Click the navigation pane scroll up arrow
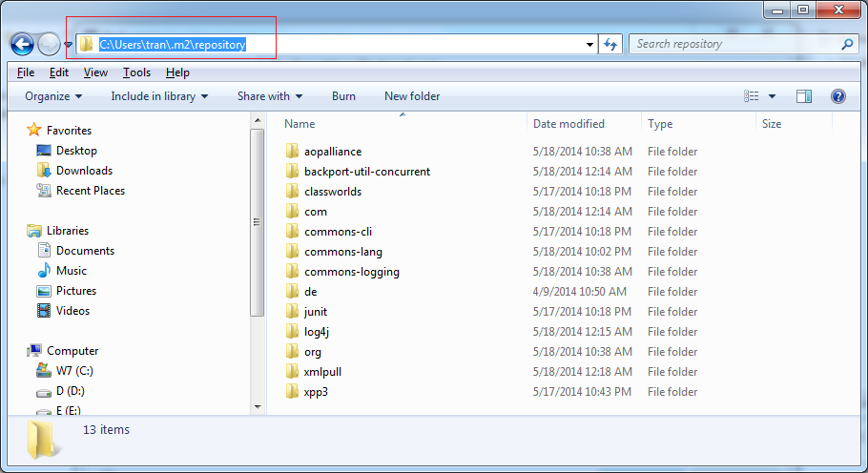 click(258, 120)
